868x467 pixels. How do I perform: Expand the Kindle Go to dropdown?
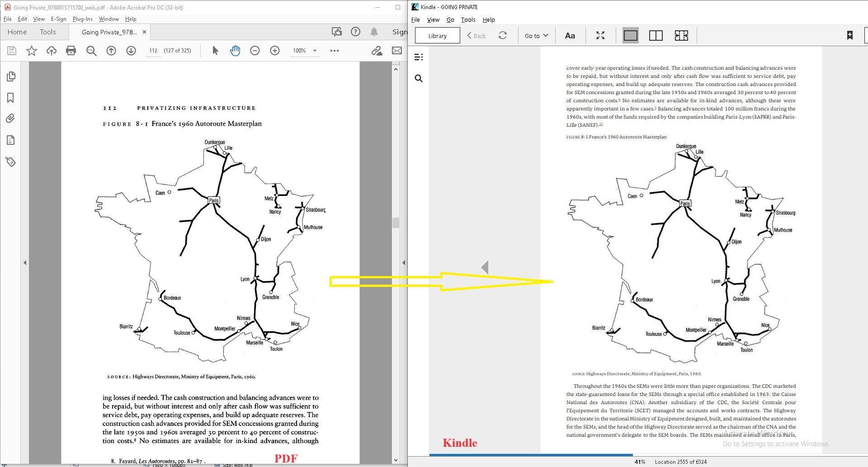point(536,36)
